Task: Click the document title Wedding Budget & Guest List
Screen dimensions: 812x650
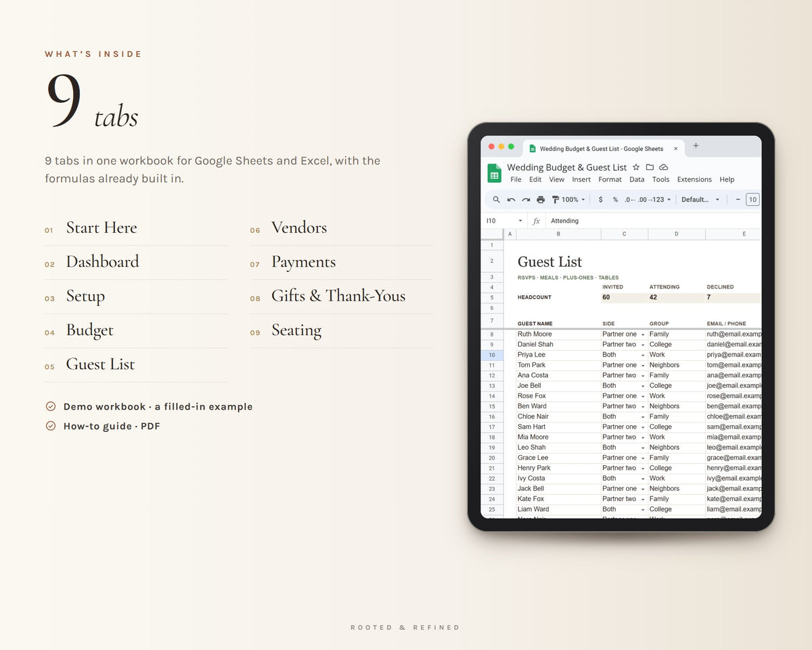Action: pos(567,167)
